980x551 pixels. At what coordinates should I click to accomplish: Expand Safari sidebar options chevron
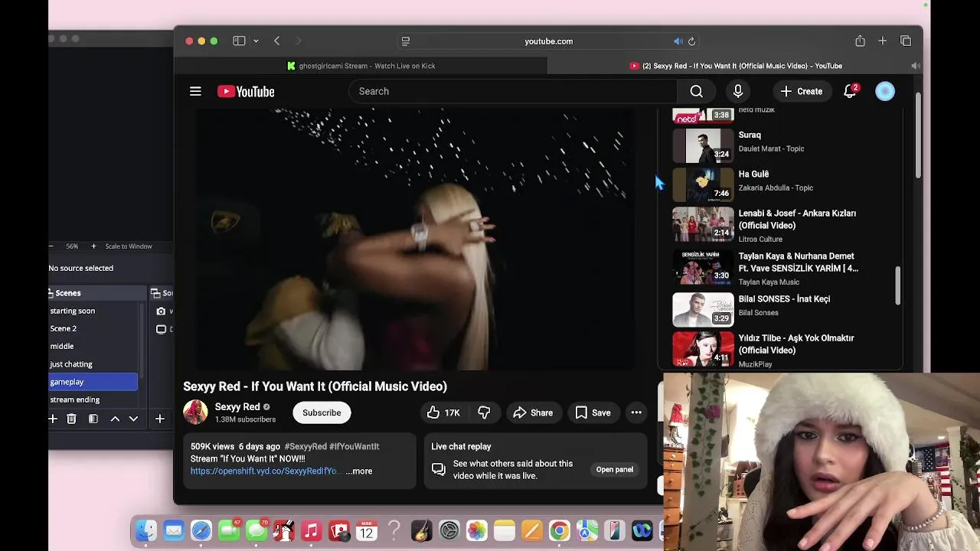pos(256,41)
